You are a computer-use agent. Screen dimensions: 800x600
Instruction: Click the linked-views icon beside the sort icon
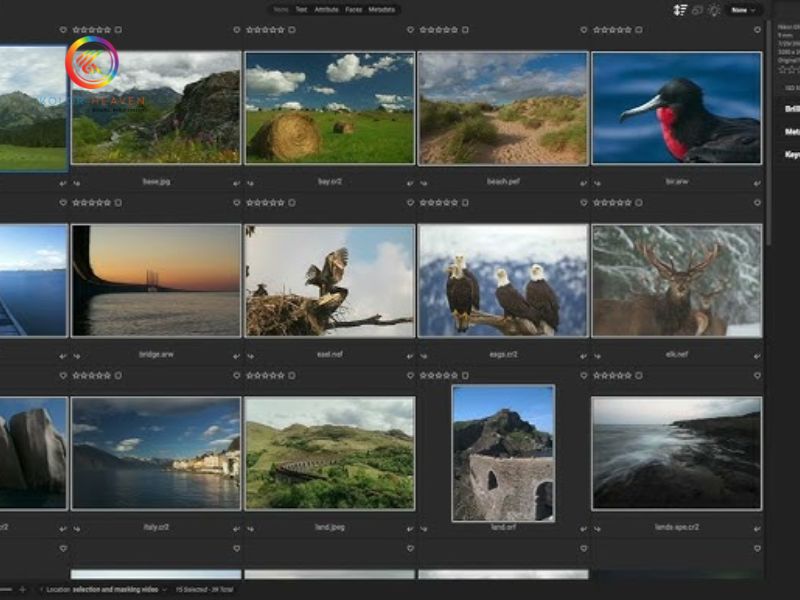[x=697, y=10]
